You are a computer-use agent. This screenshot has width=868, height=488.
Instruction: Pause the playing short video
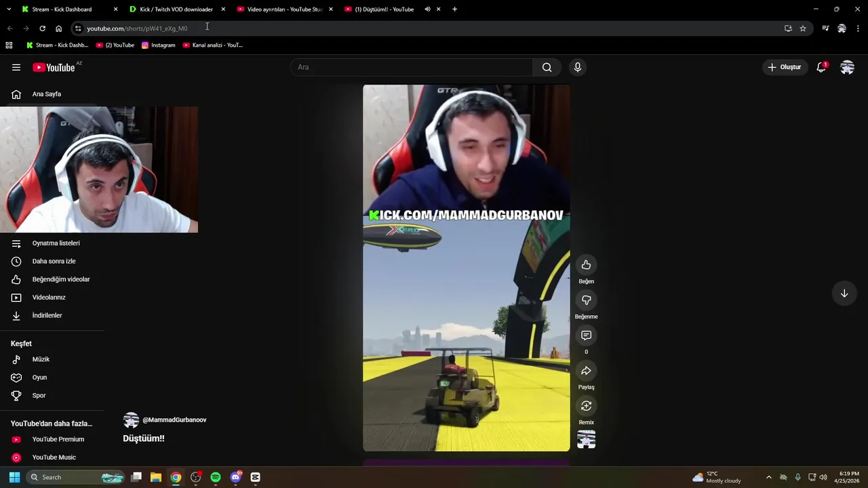pyautogui.click(x=467, y=268)
